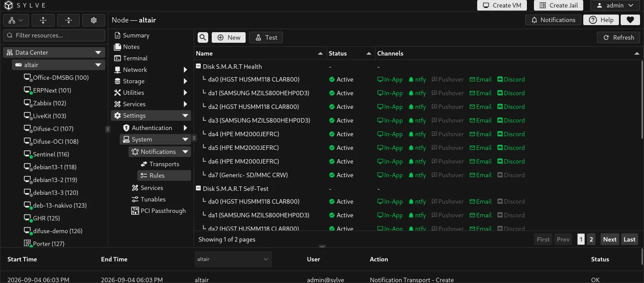
Task: Open the Porter (127) jail entry
Action: click(44, 243)
